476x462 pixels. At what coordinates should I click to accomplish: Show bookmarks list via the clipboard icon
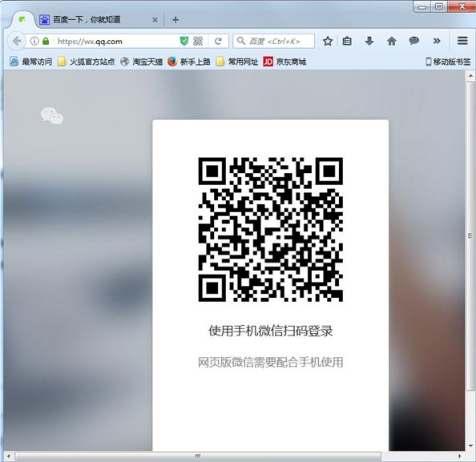tap(347, 41)
